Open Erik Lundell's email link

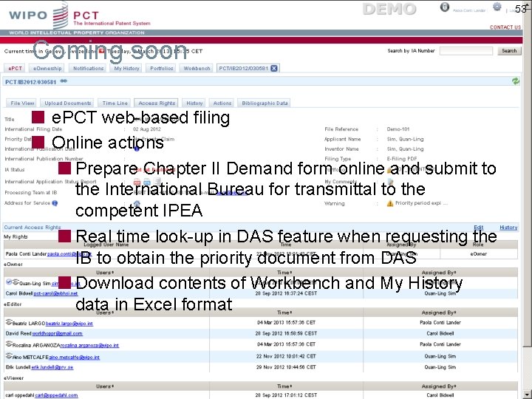(52, 367)
